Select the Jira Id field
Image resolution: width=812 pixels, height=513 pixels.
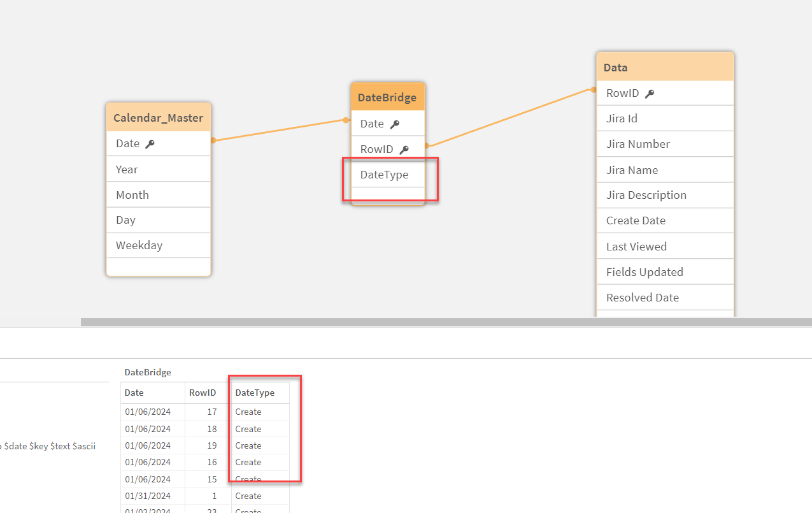tap(665, 119)
